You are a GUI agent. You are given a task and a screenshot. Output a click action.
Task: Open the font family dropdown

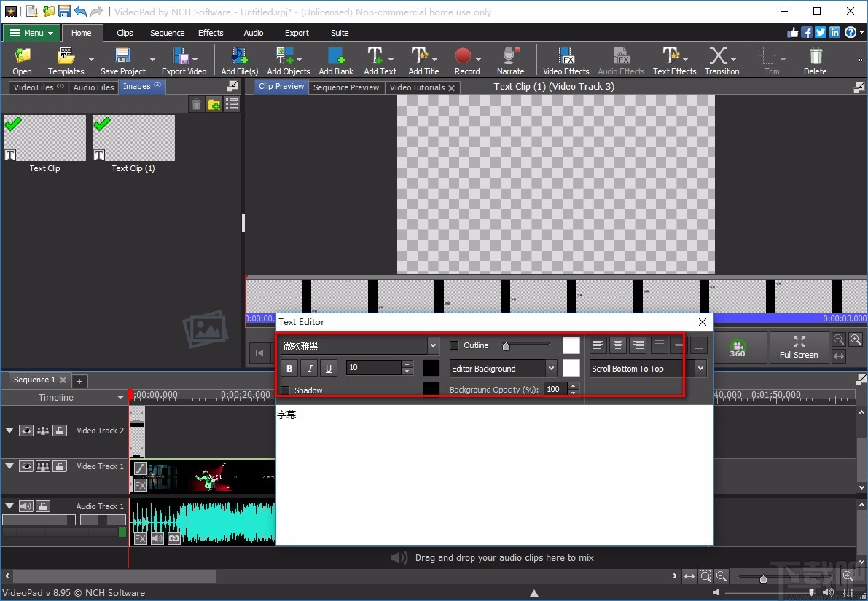click(433, 345)
